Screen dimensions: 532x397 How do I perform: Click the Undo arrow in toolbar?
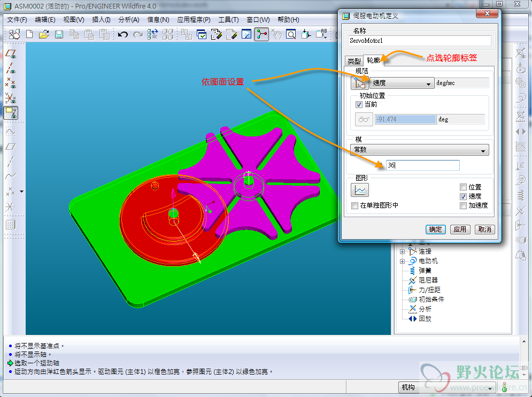click(123, 35)
